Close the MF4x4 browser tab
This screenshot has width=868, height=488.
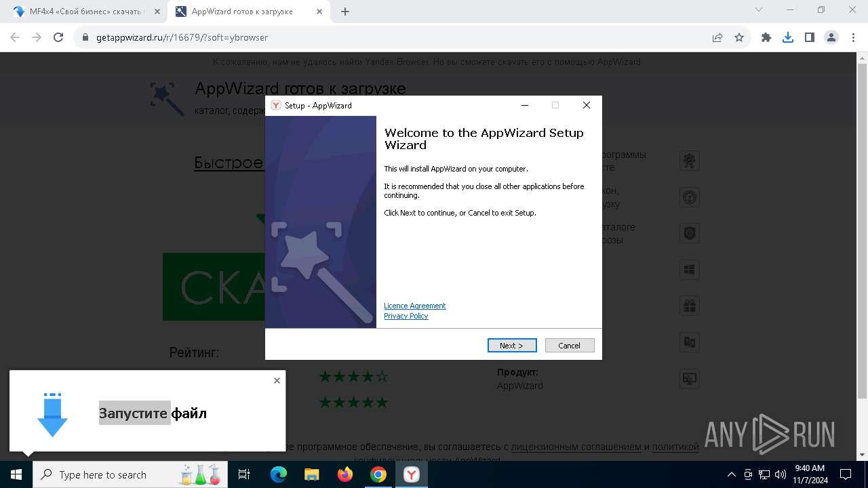click(157, 12)
